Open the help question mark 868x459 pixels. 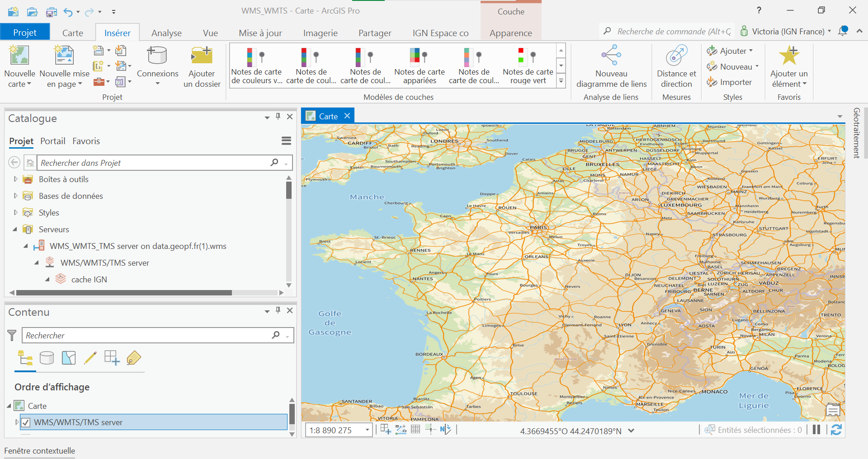759,10
